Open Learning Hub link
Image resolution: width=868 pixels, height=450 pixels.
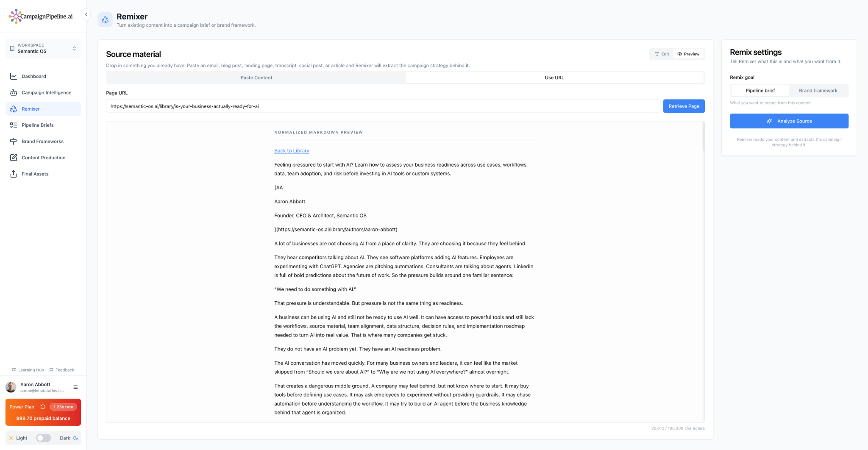(28, 370)
